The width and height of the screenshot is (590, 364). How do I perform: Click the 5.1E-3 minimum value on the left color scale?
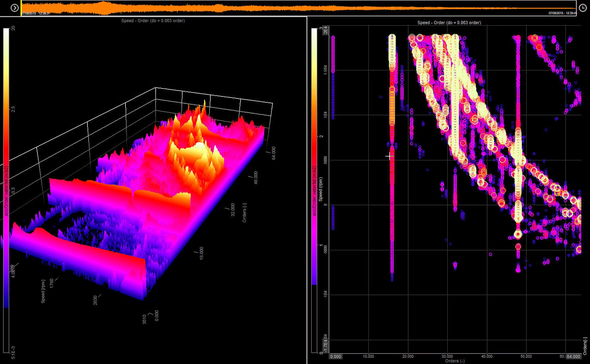pos(13,353)
